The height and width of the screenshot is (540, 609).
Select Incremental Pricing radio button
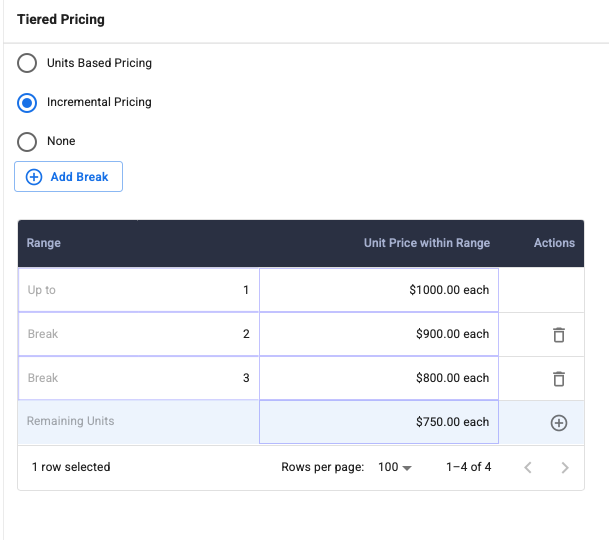(28, 102)
